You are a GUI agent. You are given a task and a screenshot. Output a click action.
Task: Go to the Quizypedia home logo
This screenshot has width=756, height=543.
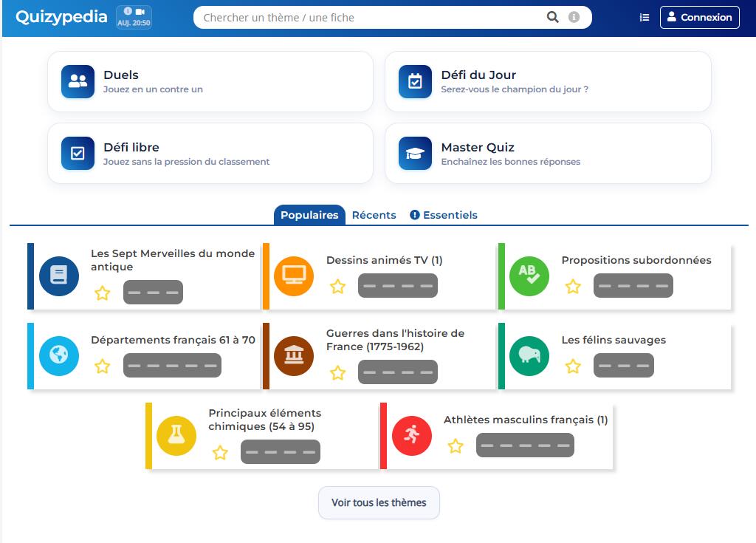click(x=61, y=18)
